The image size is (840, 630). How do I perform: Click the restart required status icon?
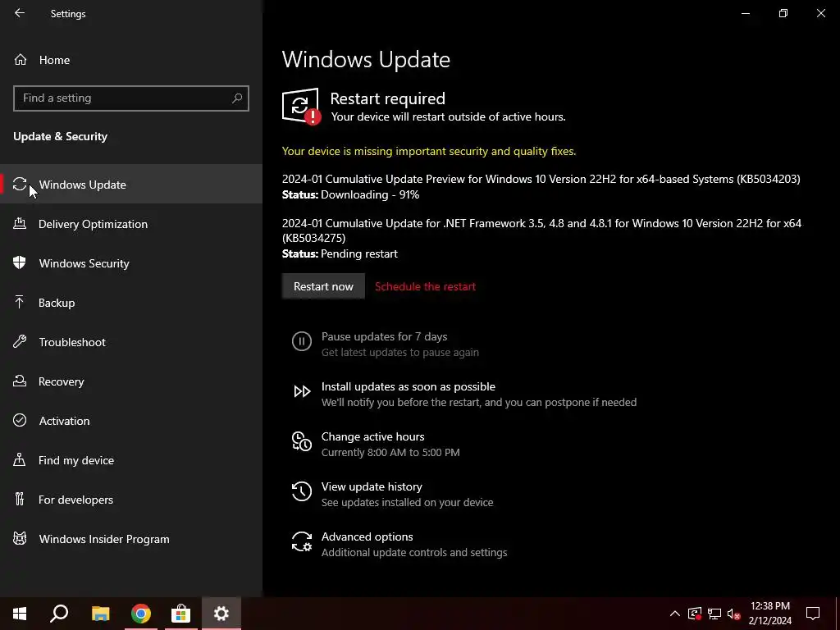coord(301,106)
